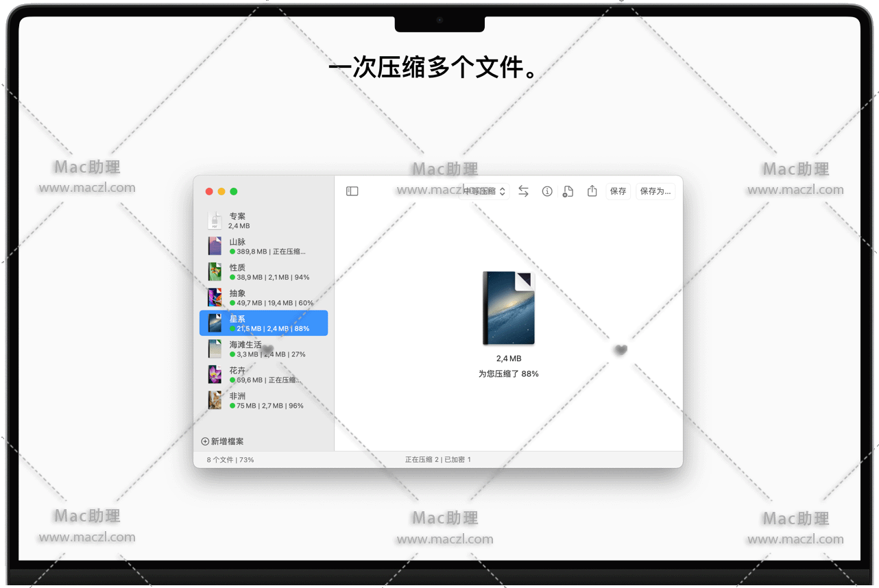Click the 花卉 flower thumbnail icon
The height and width of the screenshot is (588, 879).
click(x=215, y=375)
